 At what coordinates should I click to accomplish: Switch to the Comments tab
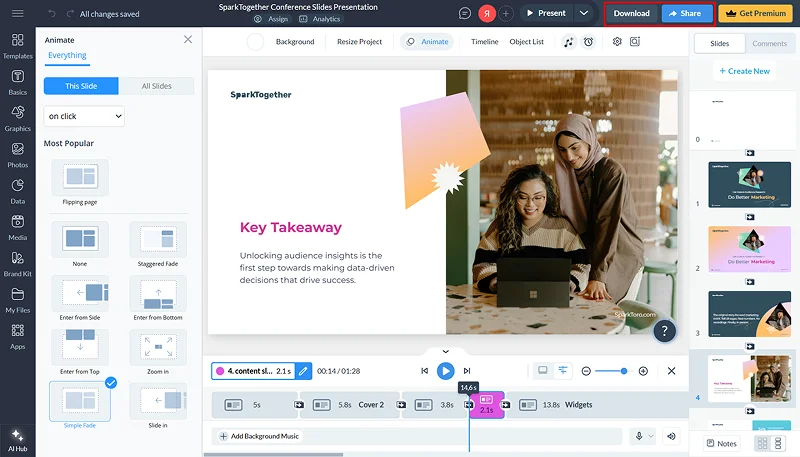point(769,44)
